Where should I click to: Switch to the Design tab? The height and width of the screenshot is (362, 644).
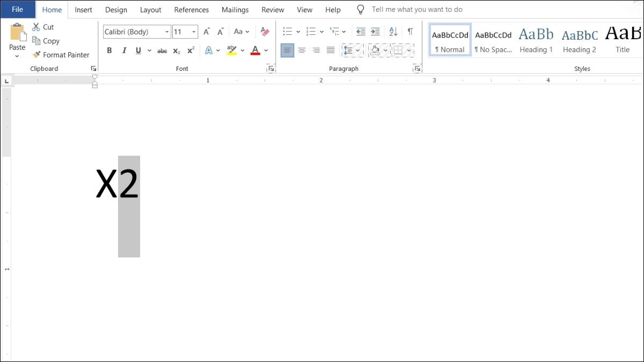(116, 10)
